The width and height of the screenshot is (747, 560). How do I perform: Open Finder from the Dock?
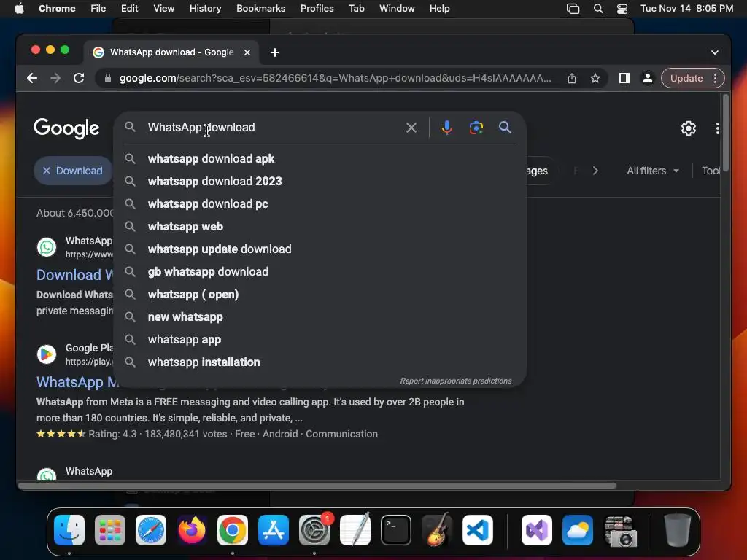(x=69, y=530)
